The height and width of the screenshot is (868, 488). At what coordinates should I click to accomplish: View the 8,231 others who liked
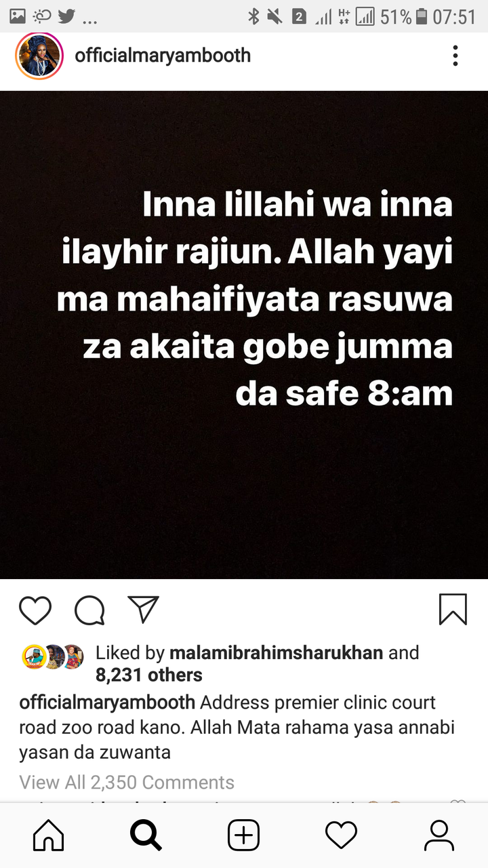pyautogui.click(x=149, y=675)
